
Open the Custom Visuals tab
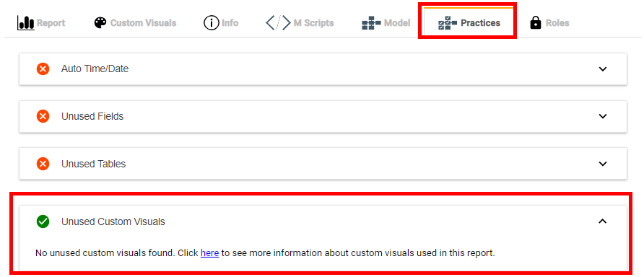pos(135,23)
